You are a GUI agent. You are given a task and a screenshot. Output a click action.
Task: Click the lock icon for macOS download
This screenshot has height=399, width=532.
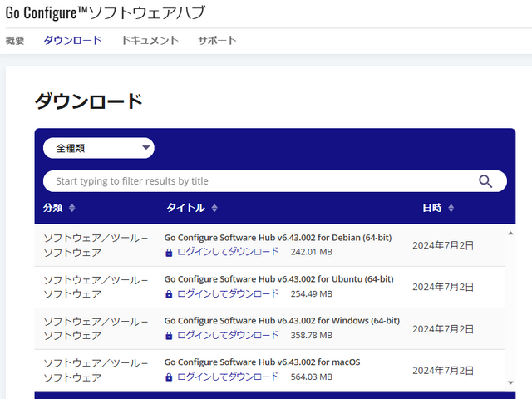coord(169,377)
